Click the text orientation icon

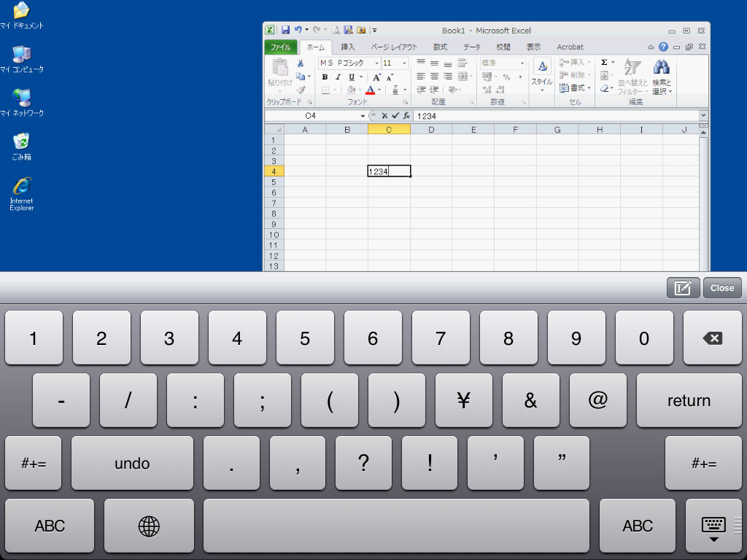452,90
